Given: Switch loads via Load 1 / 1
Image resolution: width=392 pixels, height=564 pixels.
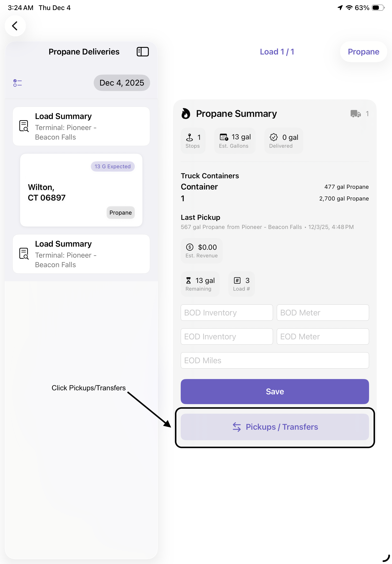Looking at the screenshot, I should pos(277,52).
